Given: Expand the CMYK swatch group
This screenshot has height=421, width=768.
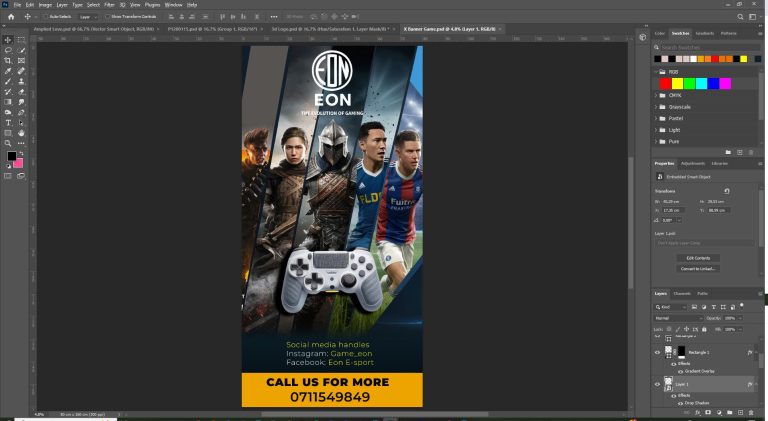Looking at the screenshot, I should [x=657, y=95].
